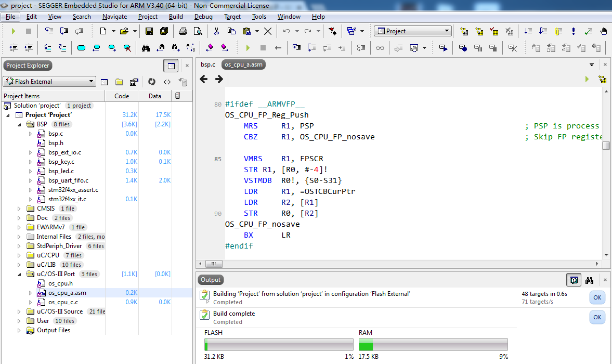Save the current file with the floppy icon
This screenshot has height=364, width=612.
pos(149,31)
